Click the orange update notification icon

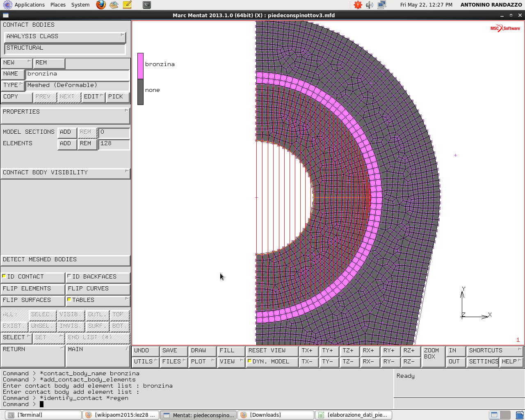(358, 5)
